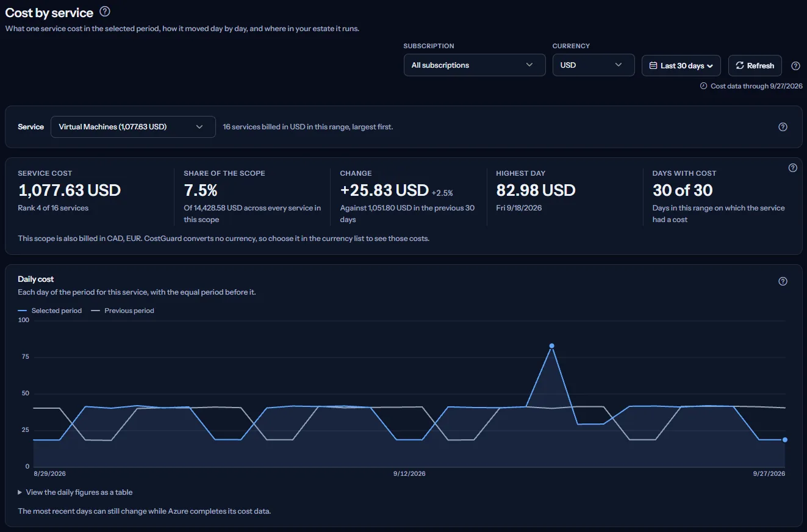Click the calendar icon in date range button
The image size is (807, 532).
(653, 65)
